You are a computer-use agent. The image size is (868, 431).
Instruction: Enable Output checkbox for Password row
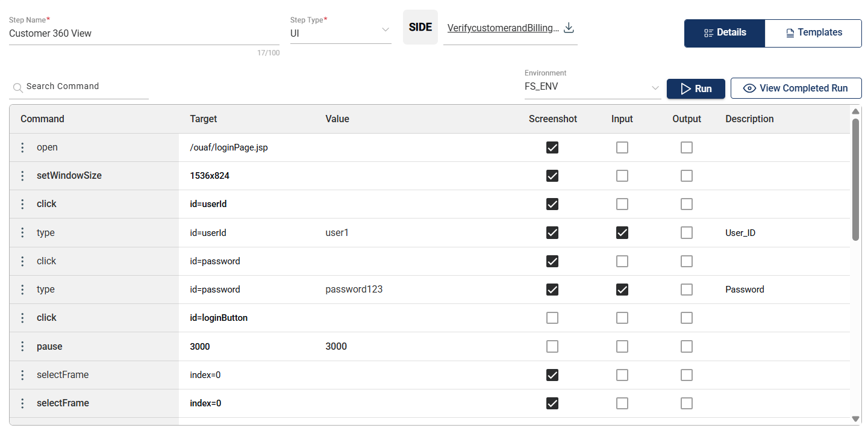(x=687, y=290)
